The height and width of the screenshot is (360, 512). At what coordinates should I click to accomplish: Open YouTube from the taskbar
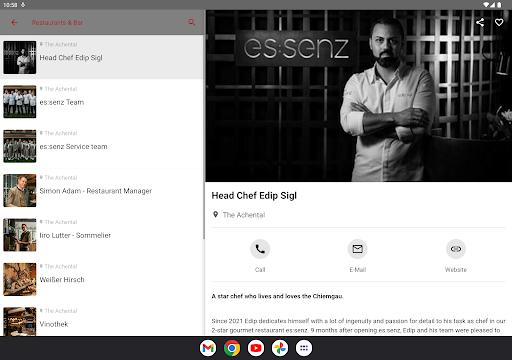(x=256, y=348)
